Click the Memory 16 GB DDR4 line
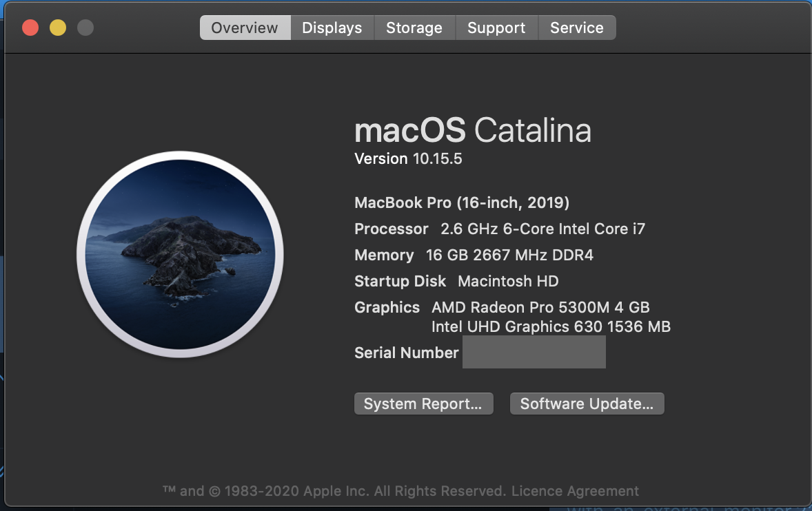Viewport: 812px width, 511px height. [474, 255]
